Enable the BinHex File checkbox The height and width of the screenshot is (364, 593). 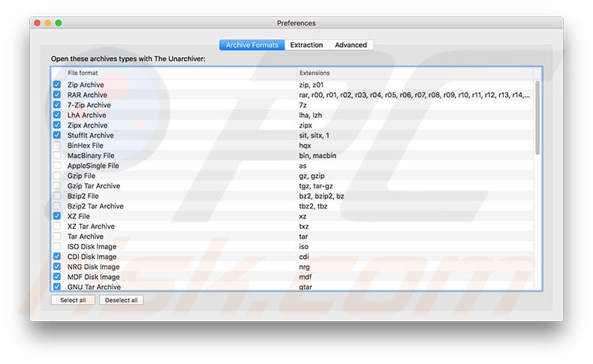pos(57,145)
